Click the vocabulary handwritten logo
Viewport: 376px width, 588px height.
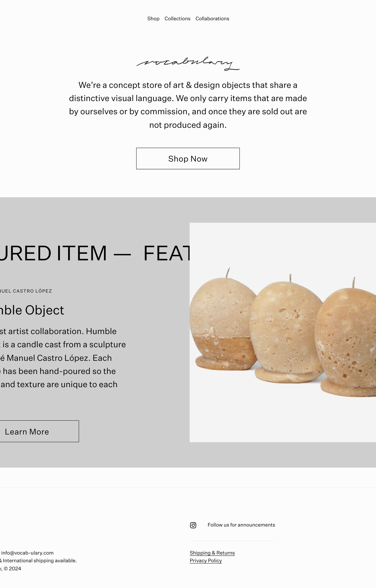pyautogui.click(x=188, y=64)
